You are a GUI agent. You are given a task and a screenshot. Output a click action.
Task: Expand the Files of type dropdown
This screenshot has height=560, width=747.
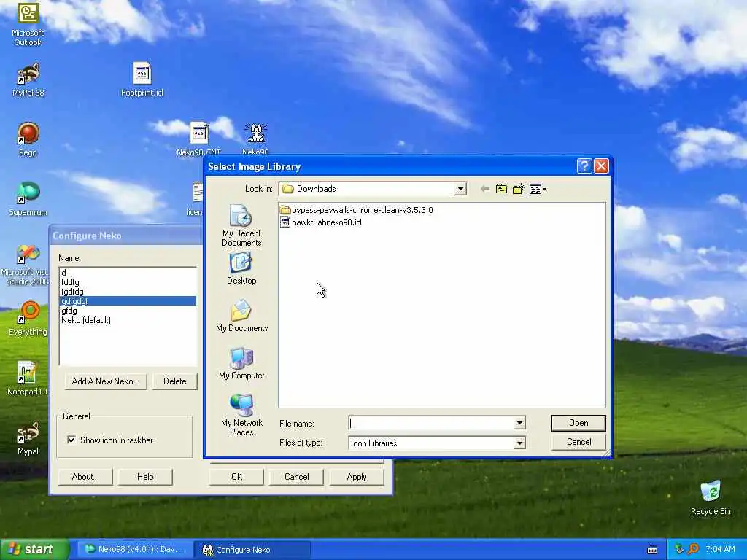coord(519,443)
